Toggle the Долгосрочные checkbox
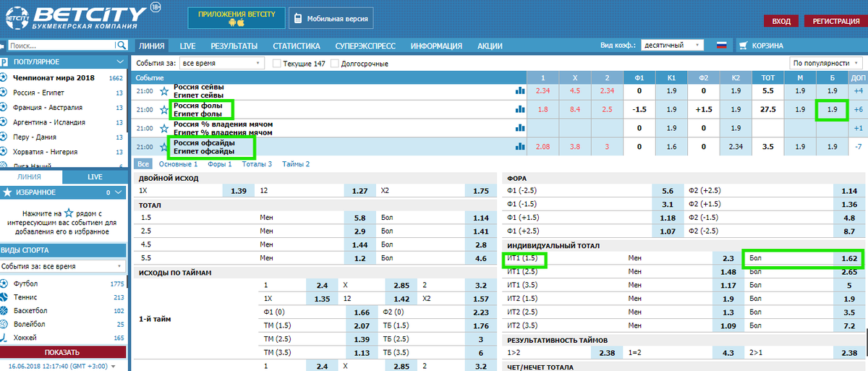This screenshot has width=868, height=371. click(334, 64)
